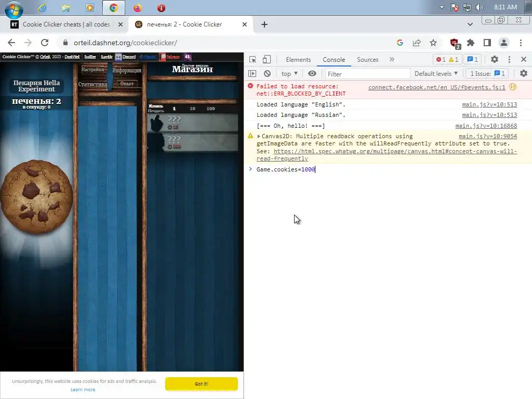Open DevTools three-dot customize menu
The height and width of the screenshot is (399, 532).
(509, 59)
